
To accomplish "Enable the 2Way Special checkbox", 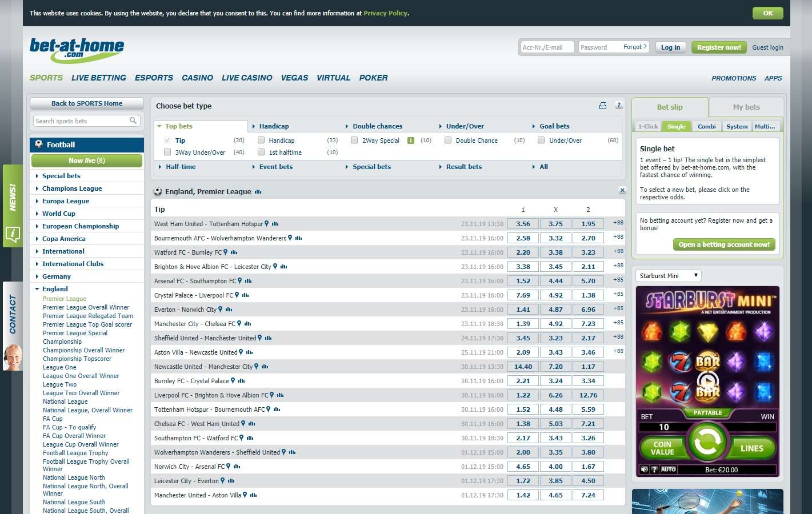I will coord(354,140).
